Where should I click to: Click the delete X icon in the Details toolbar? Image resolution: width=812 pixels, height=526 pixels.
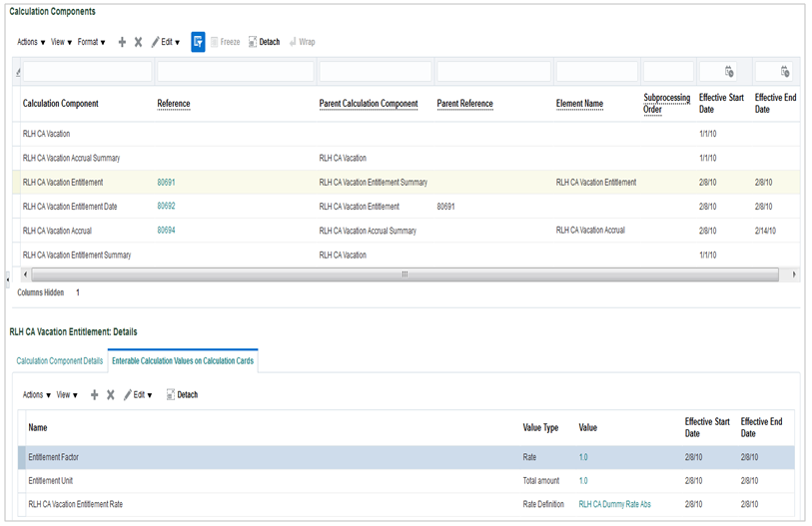tap(111, 394)
